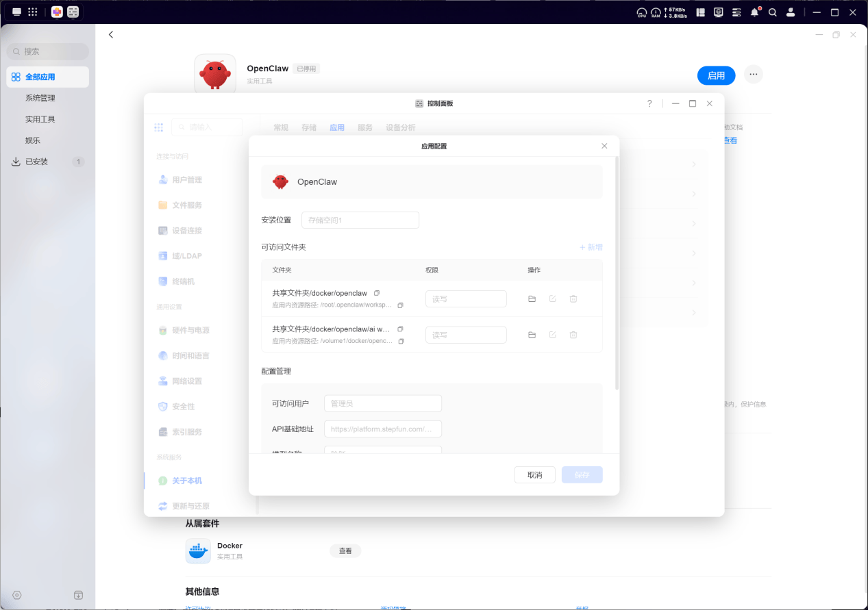This screenshot has width=868, height=610.
Task: Open the archive box icon in App Center sidebar
Action: (79, 596)
